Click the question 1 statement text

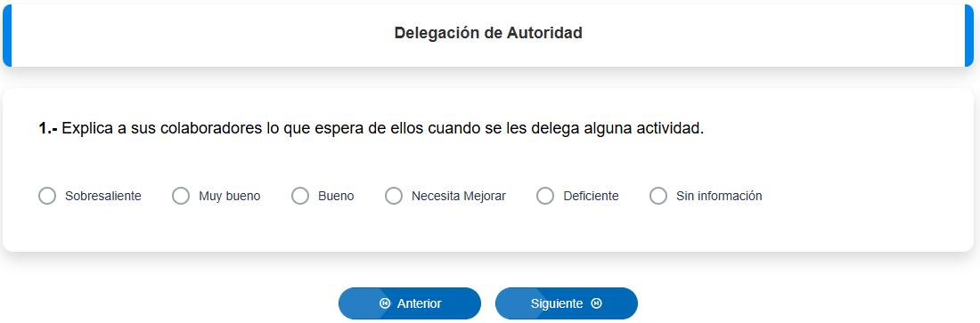click(372, 129)
